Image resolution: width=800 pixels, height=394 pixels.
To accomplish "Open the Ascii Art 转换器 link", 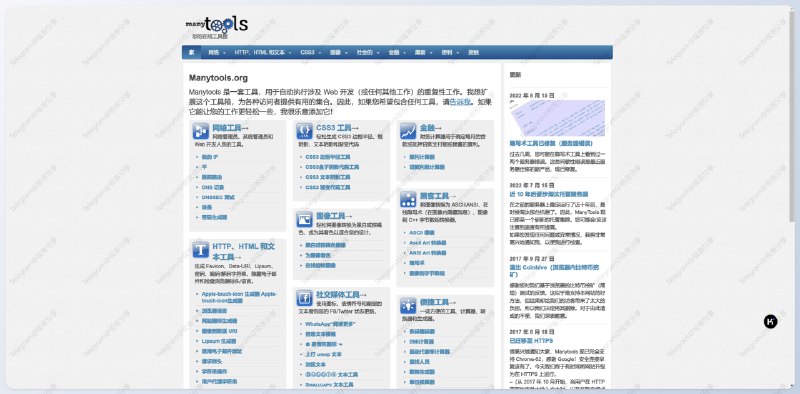I will (428, 243).
